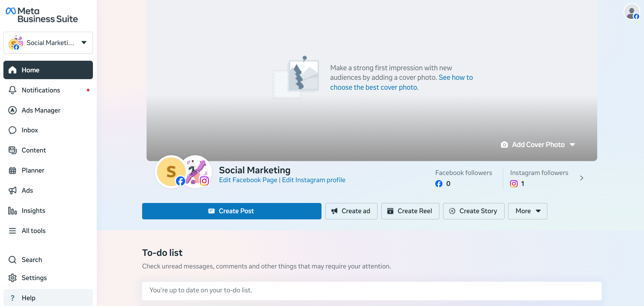Expand followers panel with right chevron
This screenshot has width=644, height=306.
click(x=581, y=178)
